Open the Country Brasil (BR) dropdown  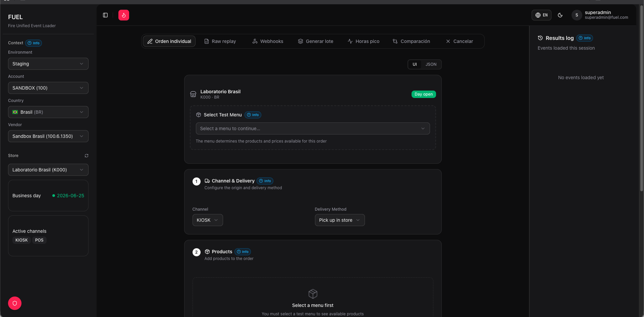(48, 112)
